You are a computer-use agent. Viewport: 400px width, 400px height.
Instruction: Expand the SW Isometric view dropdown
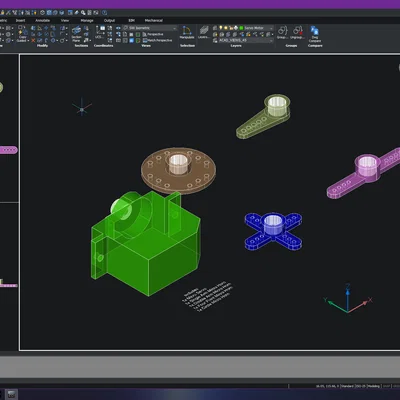coord(149,28)
